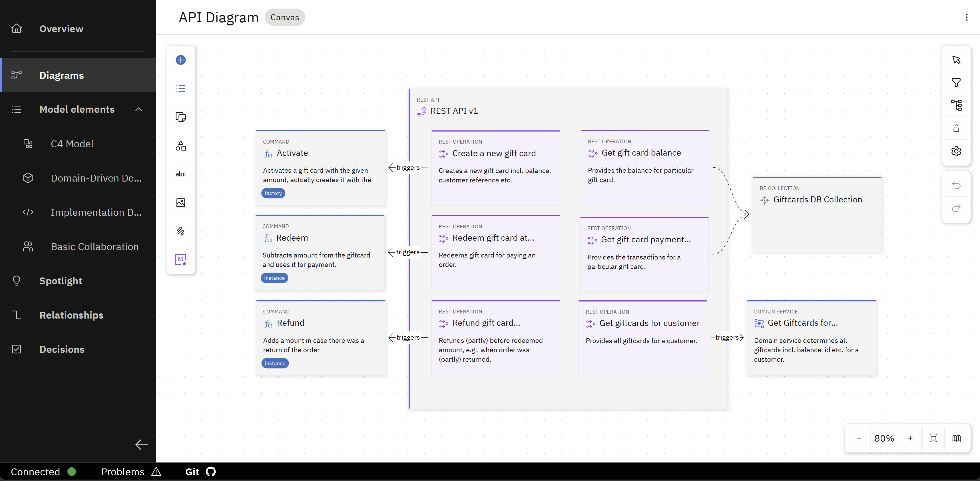Open the AI assistant tool icon

[x=181, y=260]
